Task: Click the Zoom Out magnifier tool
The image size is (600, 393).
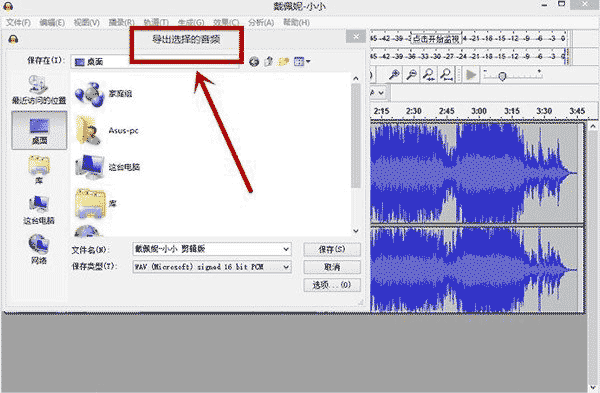Action: 411,75
